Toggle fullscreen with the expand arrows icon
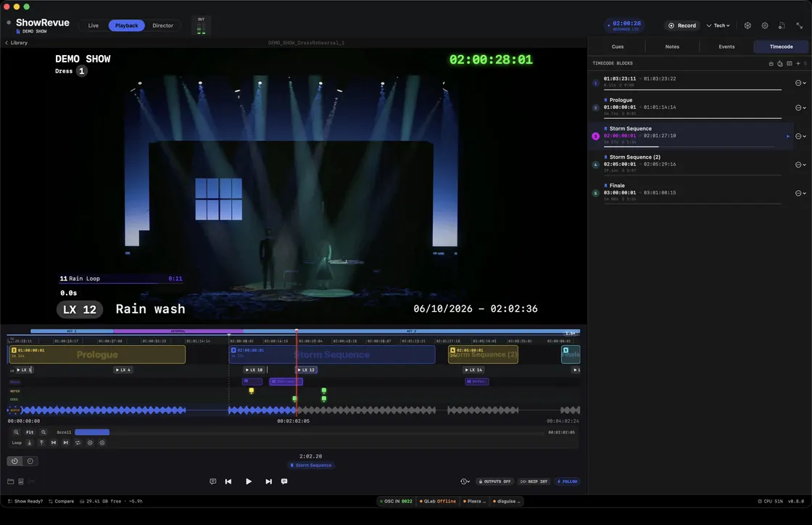Image resolution: width=812 pixels, height=525 pixels. pyautogui.click(x=800, y=25)
